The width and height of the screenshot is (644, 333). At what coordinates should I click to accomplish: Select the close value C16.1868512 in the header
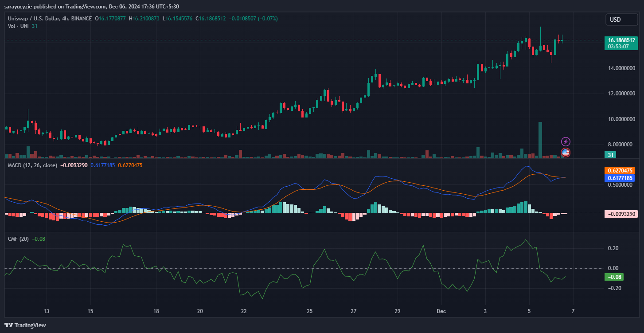(x=211, y=19)
